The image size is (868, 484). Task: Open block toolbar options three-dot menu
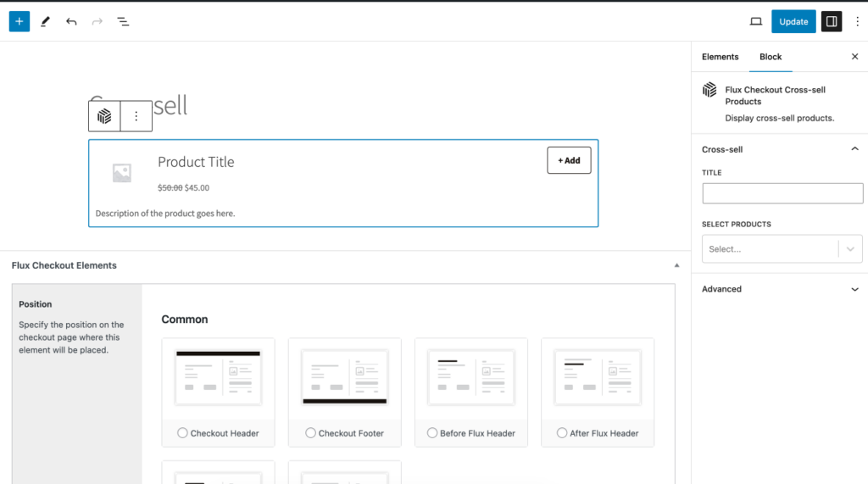pos(136,116)
